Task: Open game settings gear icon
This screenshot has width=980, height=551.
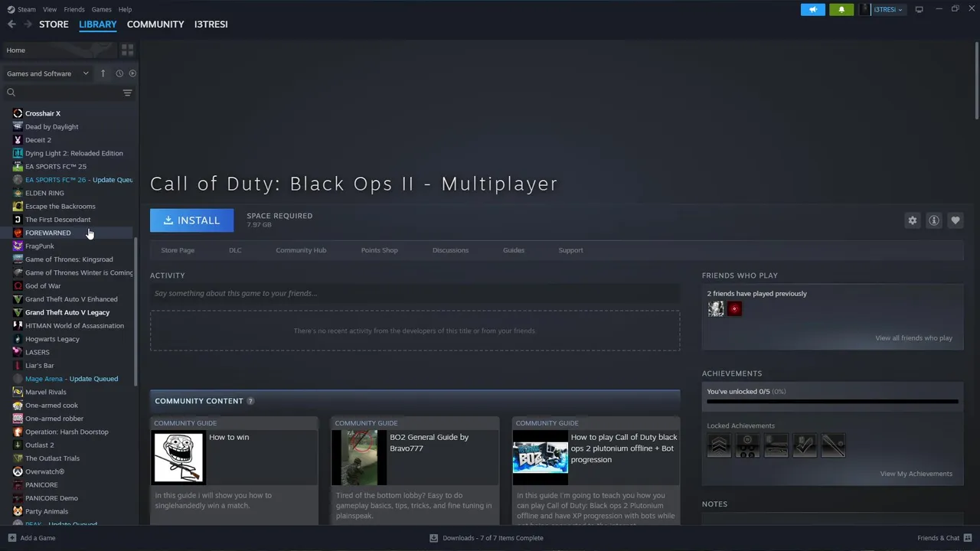Action: click(913, 220)
